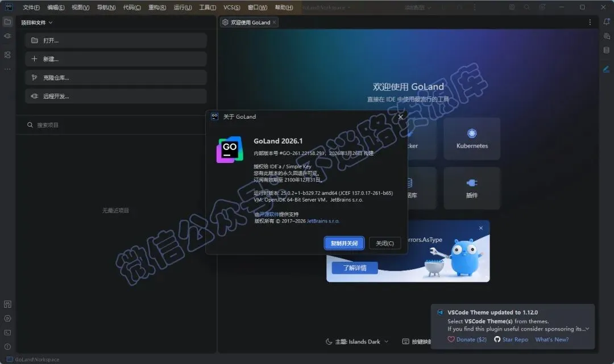The height and width of the screenshot is (364, 614).
Task: Open the 开源软件 link in About dialog
Action: pos(269,214)
